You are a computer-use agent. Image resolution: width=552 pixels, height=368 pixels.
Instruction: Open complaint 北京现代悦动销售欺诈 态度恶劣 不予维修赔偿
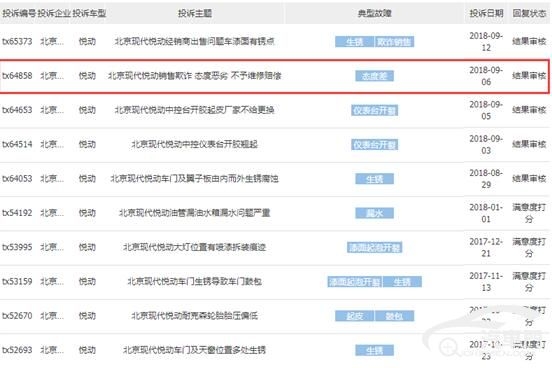coord(195,76)
